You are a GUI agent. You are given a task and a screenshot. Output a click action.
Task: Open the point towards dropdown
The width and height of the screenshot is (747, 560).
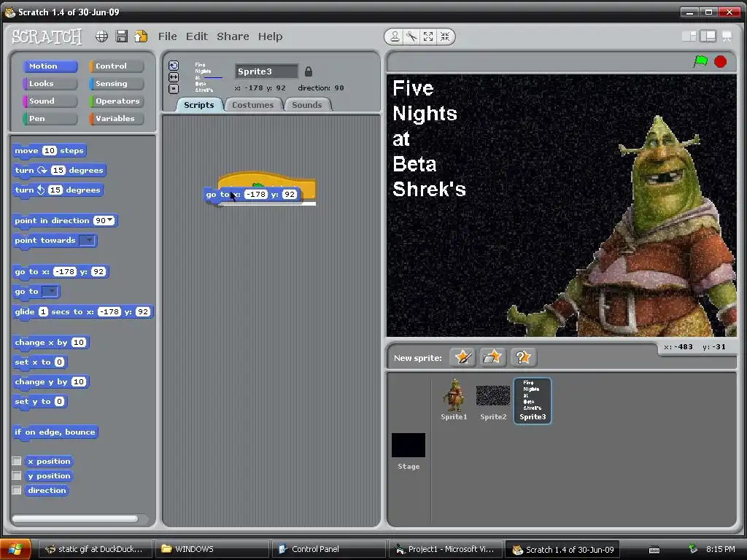(x=88, y=241)
